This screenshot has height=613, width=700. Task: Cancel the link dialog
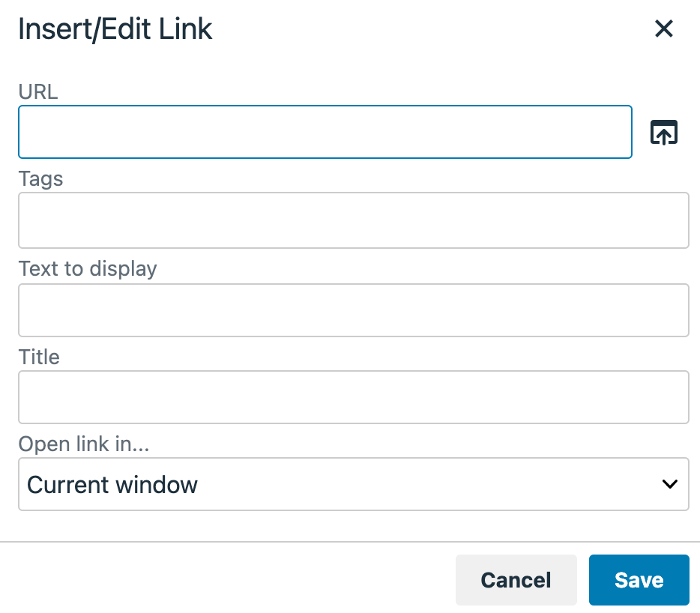[x=516, y=579]
